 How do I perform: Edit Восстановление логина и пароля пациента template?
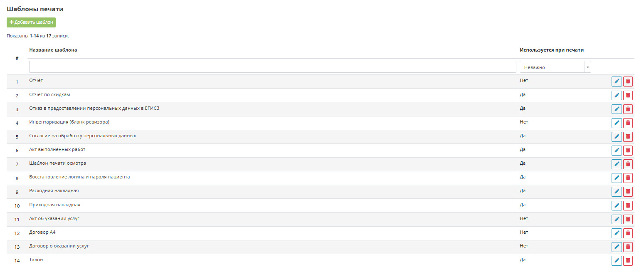click(x=617, y=178)
